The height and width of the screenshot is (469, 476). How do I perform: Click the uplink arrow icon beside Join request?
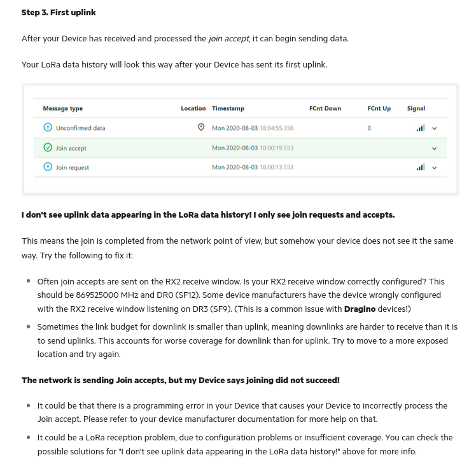click(48, 167)
